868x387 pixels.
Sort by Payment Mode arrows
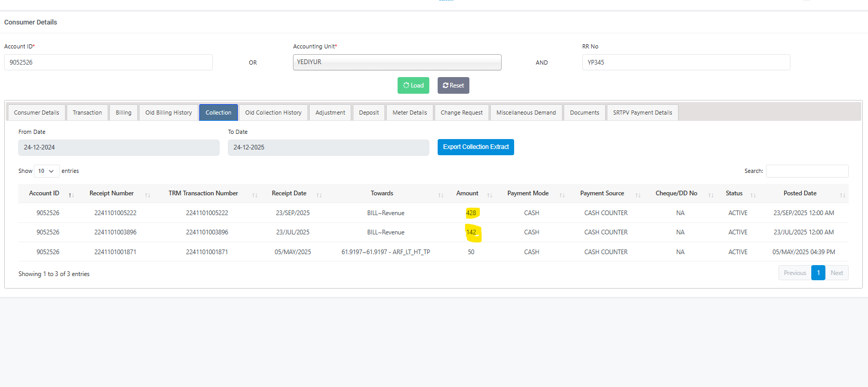561,195
